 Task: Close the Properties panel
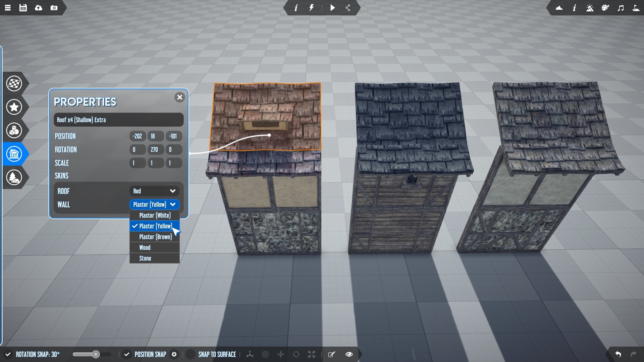point(180,97)
